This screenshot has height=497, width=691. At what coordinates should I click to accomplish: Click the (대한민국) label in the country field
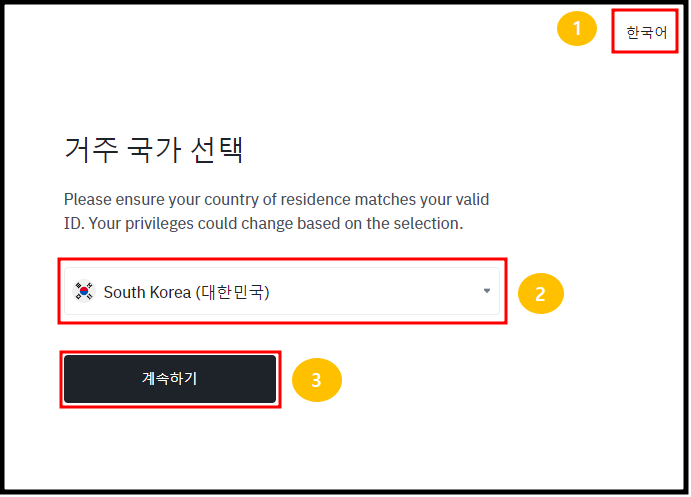click(x=232, y=292)
